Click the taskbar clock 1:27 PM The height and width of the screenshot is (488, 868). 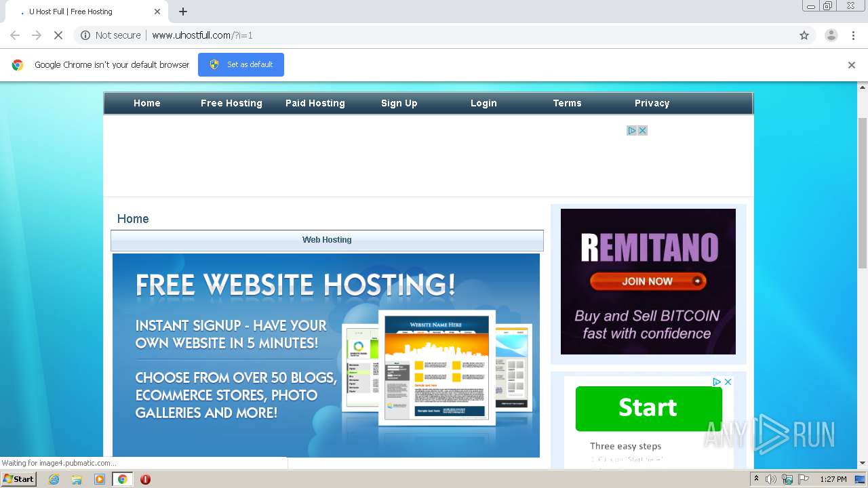833,479
